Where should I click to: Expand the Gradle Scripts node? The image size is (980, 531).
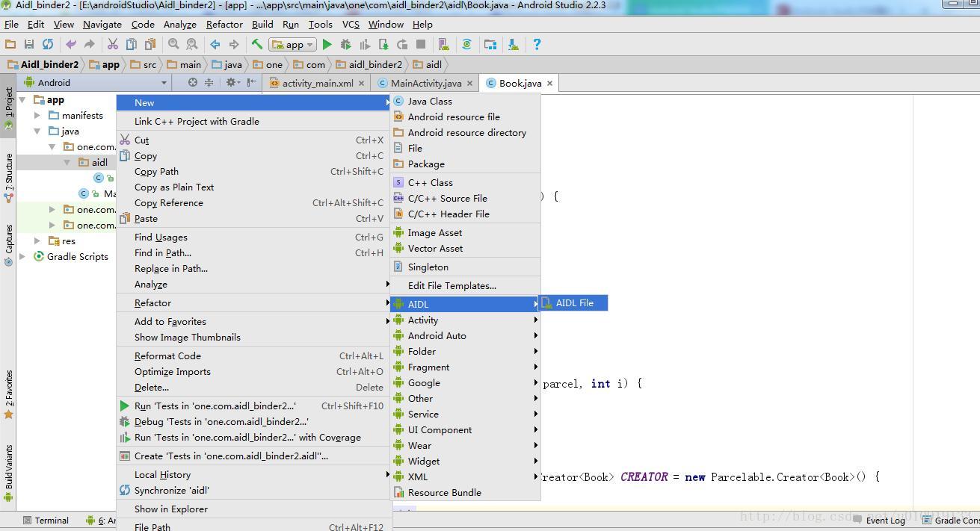coord(23,257)
